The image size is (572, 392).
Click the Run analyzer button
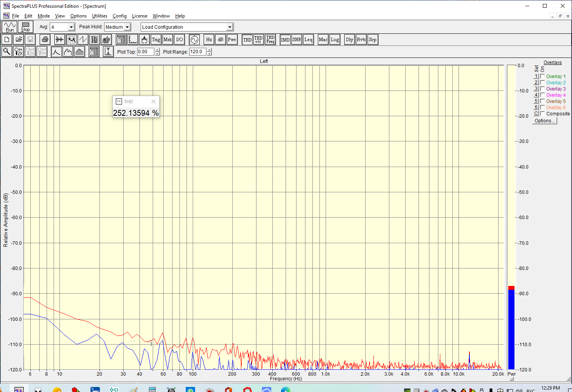(10, 27)
